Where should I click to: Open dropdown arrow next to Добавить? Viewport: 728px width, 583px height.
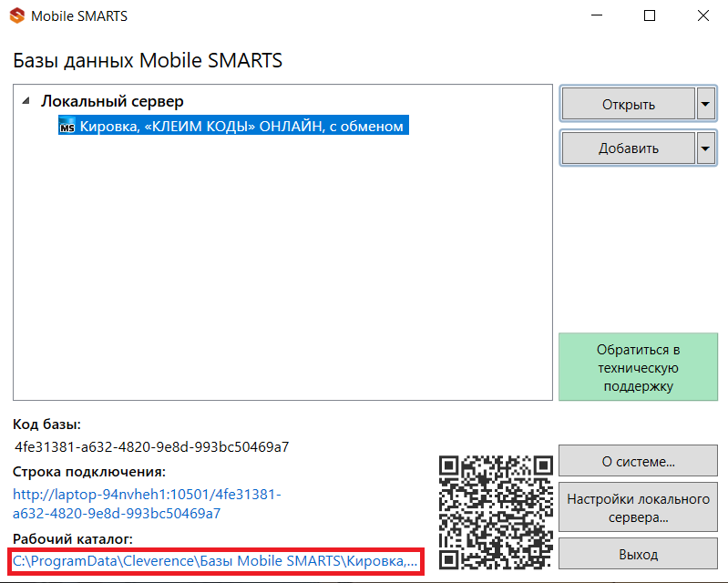click(706, 148)
